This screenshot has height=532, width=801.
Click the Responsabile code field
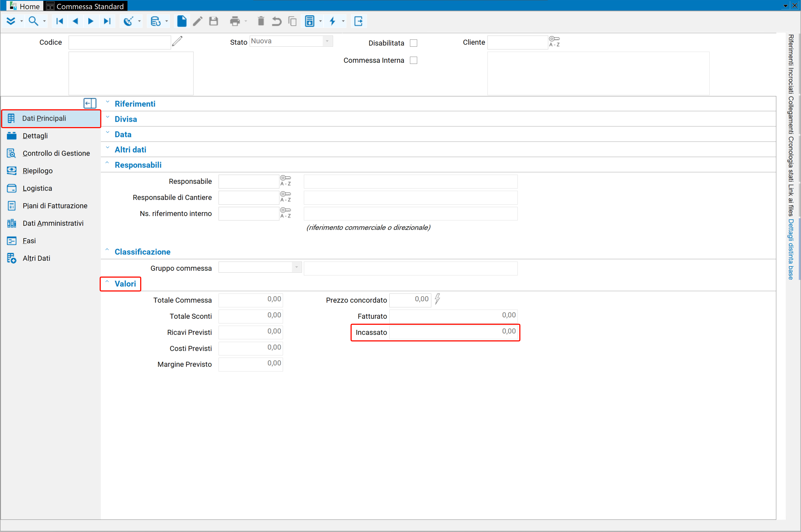[249, 181]
